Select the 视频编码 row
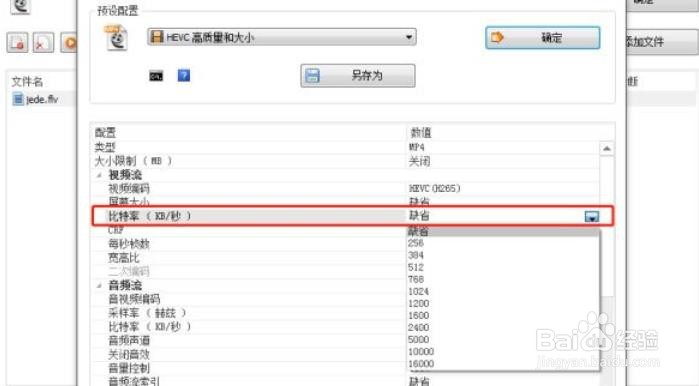699x386 pixels. click(x=129, y=189)
